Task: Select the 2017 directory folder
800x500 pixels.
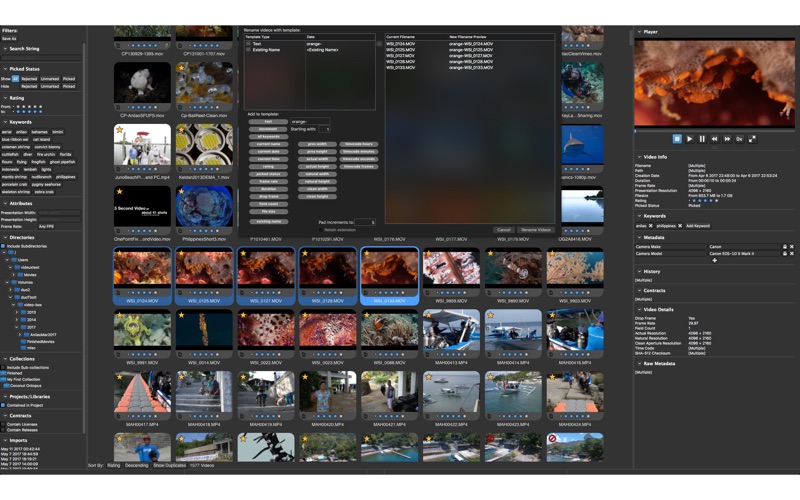Action: pos(32,327)
